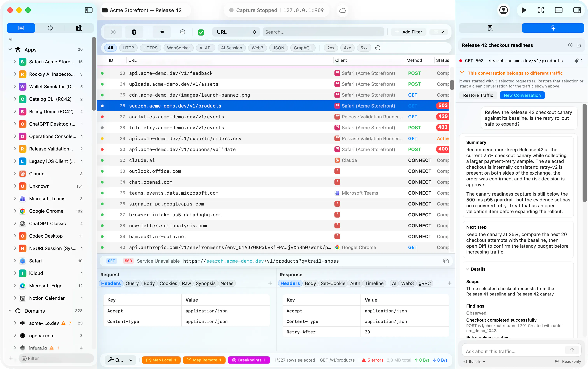Toggle the GraphQL filter pill
Viewport: 588px width, 369px height.
pos(303,48)
